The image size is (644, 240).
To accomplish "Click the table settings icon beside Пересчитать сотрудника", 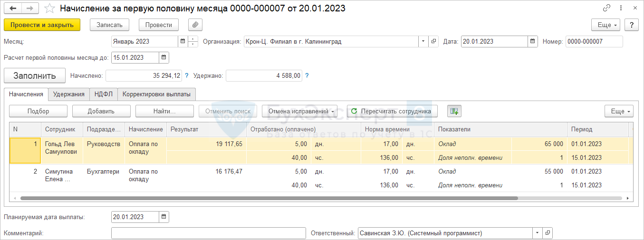I will (x=454, y=111).
